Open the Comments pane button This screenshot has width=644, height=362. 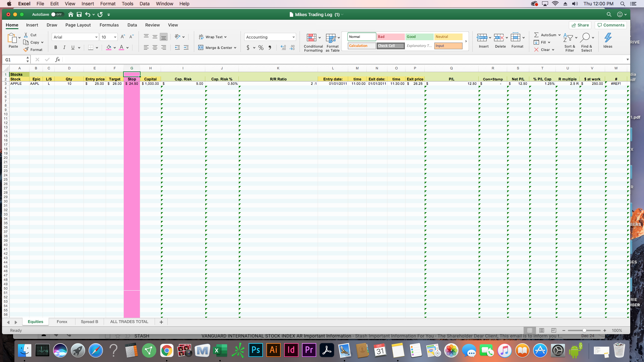[611, 25]
